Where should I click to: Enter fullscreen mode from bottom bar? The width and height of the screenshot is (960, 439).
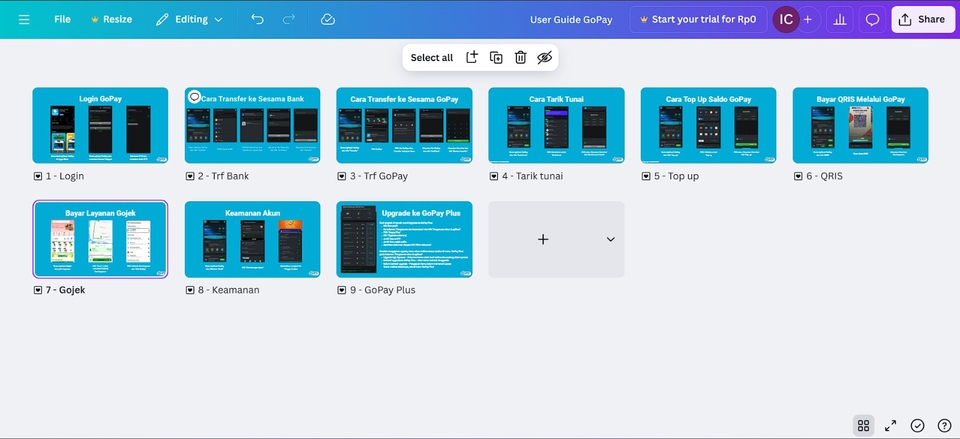890,425
